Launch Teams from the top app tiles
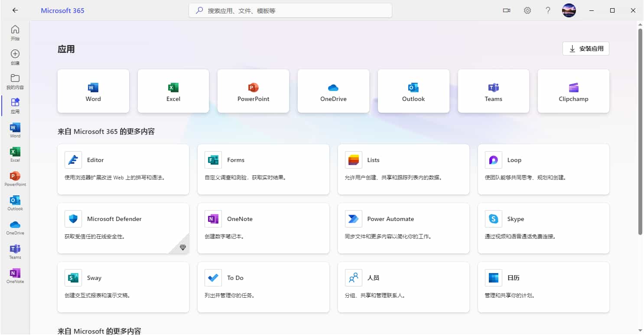Screen dimensions: 644x335 click(494, 91)
